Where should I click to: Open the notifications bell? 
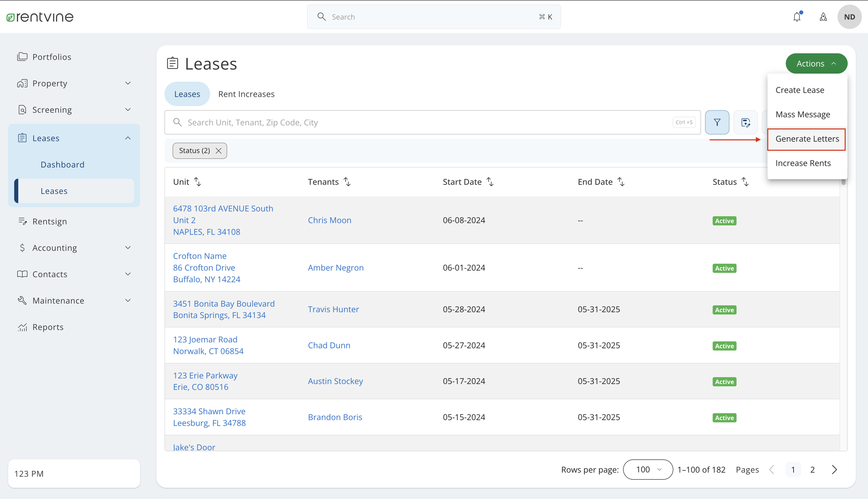coord(797,17)
